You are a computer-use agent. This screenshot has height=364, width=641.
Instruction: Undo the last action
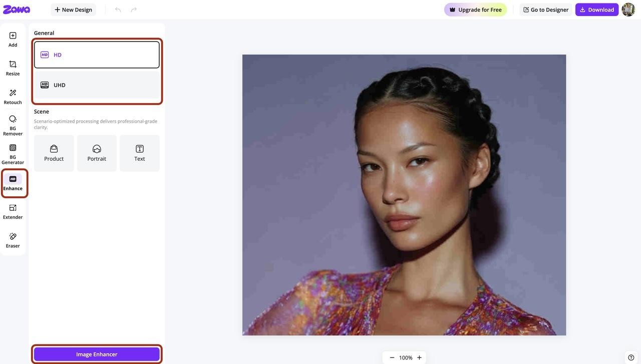coord(118,10)
